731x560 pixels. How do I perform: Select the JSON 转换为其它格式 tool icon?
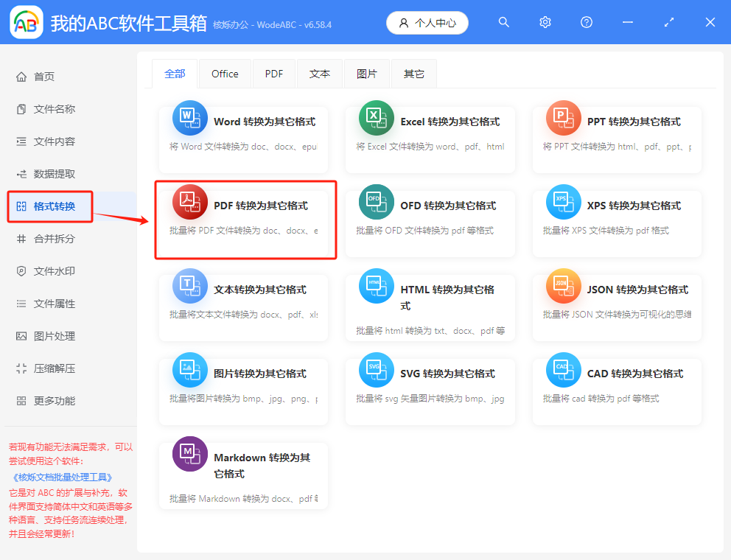coord(563,286)
